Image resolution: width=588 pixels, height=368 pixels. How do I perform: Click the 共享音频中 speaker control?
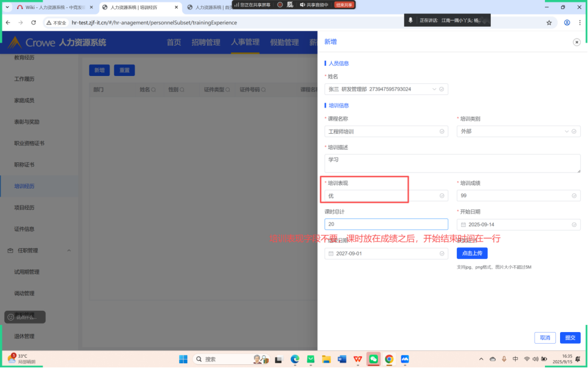314,5
